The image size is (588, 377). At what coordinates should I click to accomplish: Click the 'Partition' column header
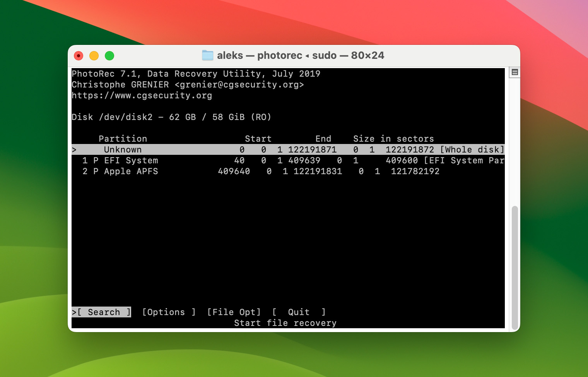123,139
